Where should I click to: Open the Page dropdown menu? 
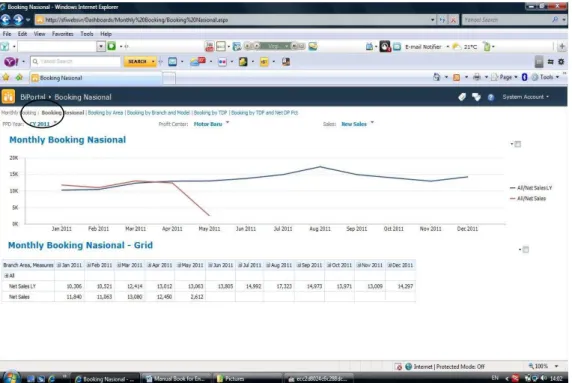505,77
